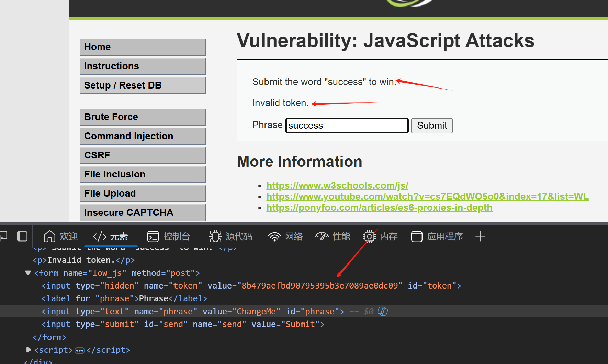This screenshot has height=364, width=608.
Task: Click the Copilot icon on selected line
Action: [383, 311]
